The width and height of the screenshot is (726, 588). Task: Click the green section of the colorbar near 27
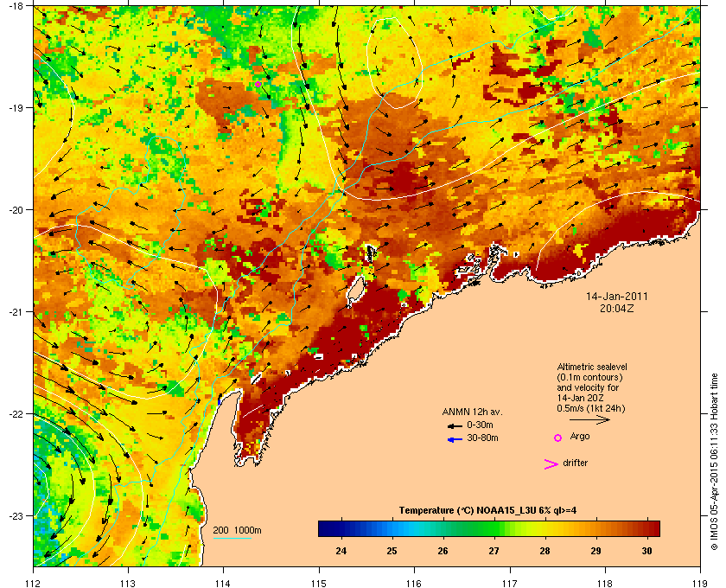click(x=494, y=528)
